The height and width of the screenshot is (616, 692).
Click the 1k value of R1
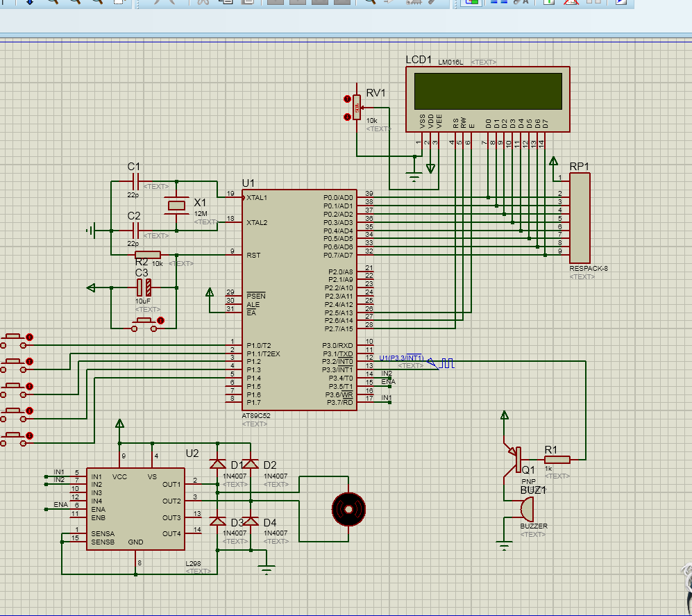click(548, 469)
